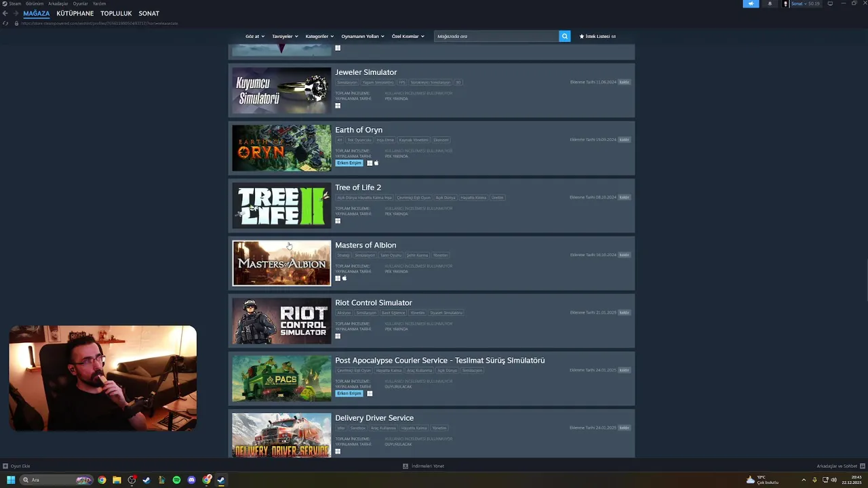Open the notifications bell icon

770,3
